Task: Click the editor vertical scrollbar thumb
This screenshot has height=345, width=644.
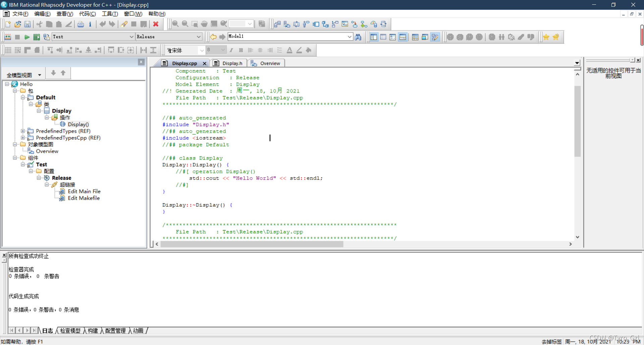Action: [577, 121]
